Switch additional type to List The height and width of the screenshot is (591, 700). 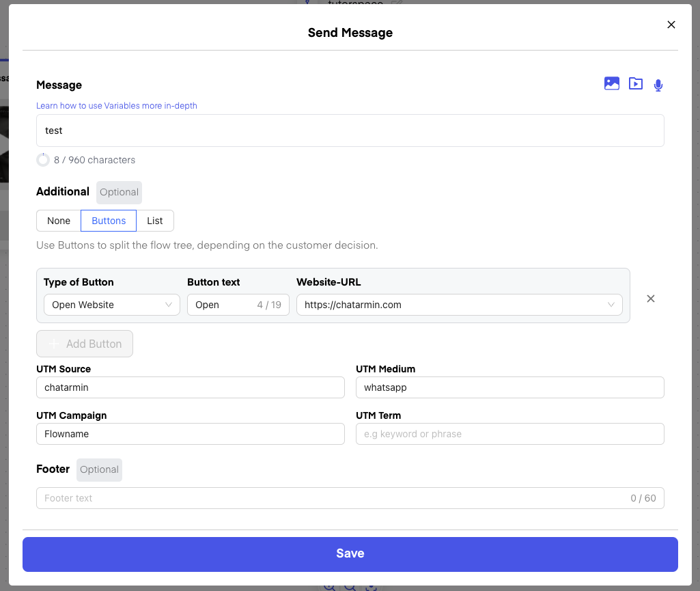[155, 221]
